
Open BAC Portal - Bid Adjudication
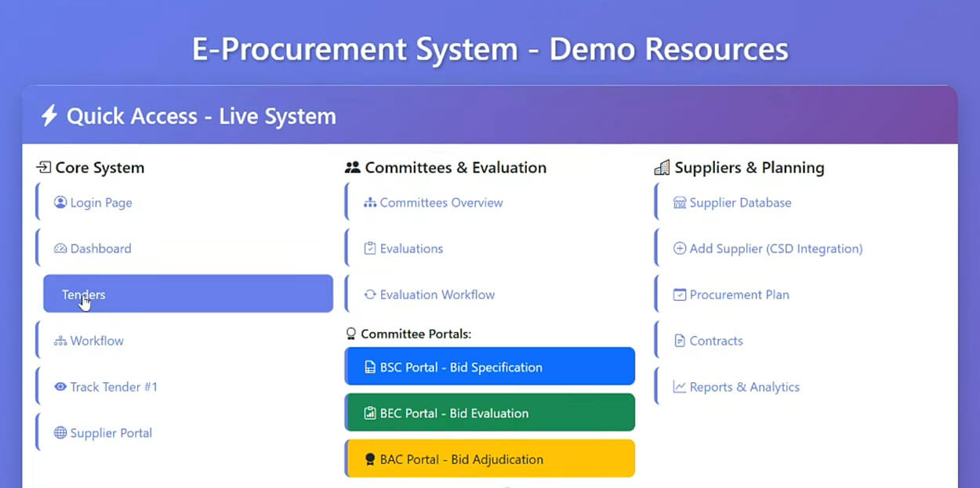490,459
